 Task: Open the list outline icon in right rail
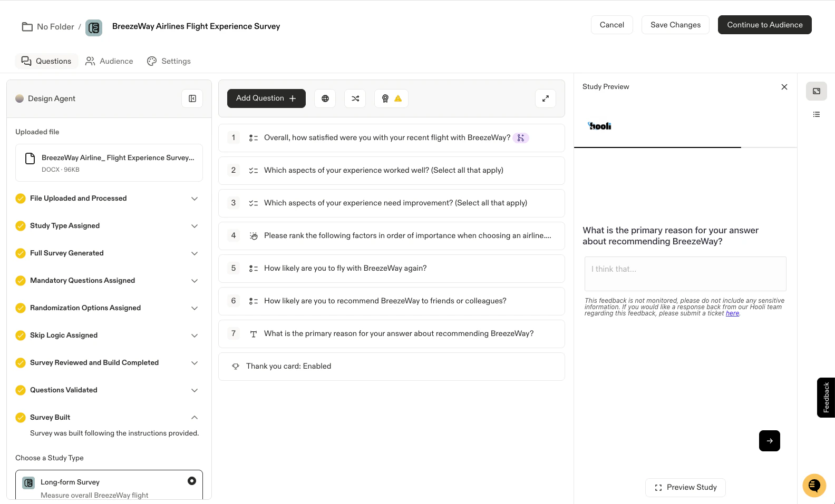click(x=817, y=114)
